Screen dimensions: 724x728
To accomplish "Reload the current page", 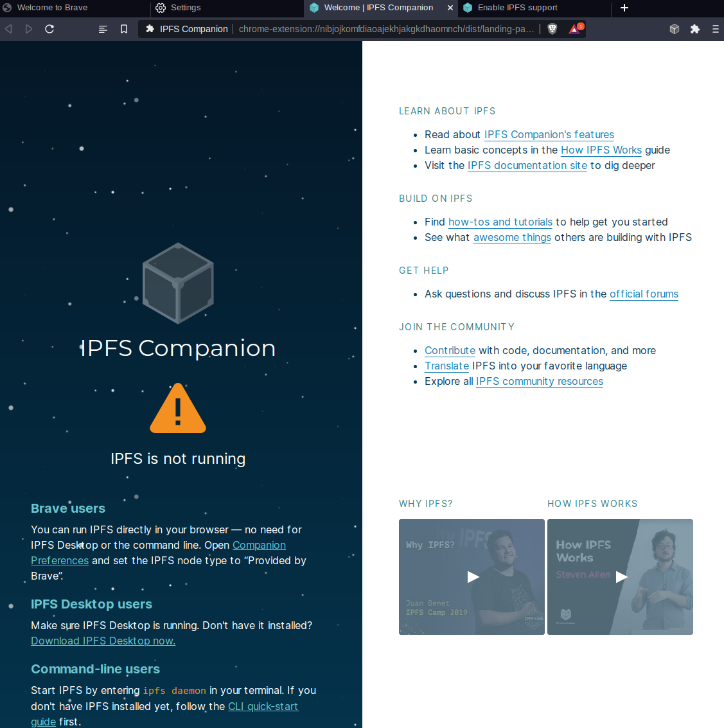I will [49, 28].
